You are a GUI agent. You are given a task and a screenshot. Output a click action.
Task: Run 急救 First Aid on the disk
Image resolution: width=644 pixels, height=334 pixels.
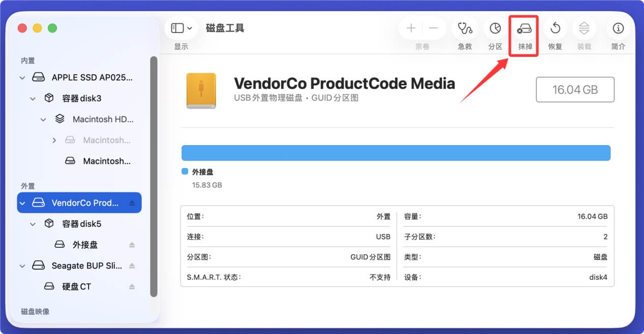[464, 28]
